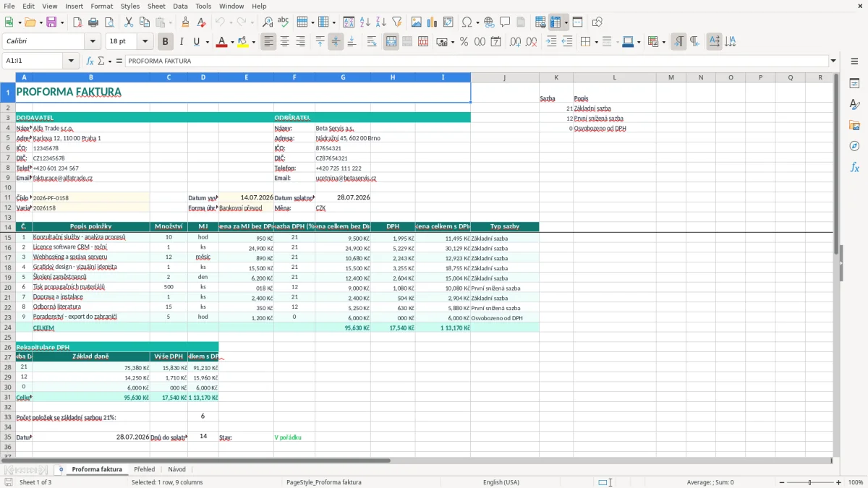Image resolution: width=868 pixels, height=488 pixels.
Task: Run the Spelling check icon
Action: [284, 22]
